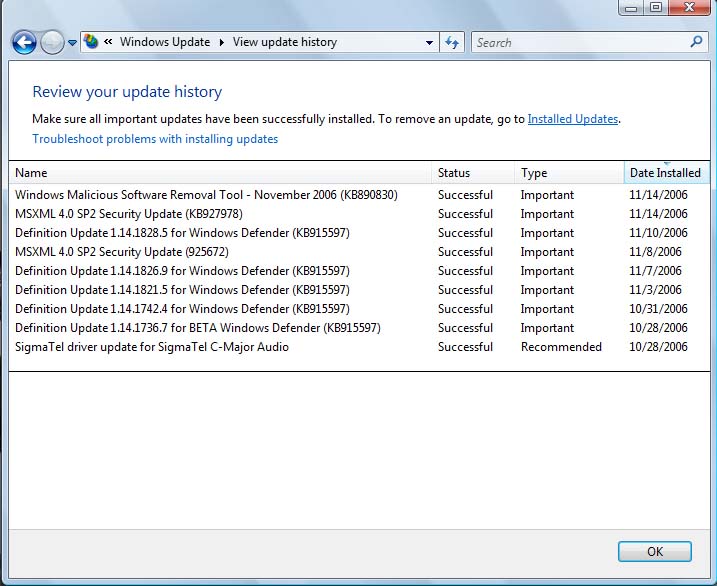
Task: Select the Windows Update breadcrumb
Action: tap(165, 42)
